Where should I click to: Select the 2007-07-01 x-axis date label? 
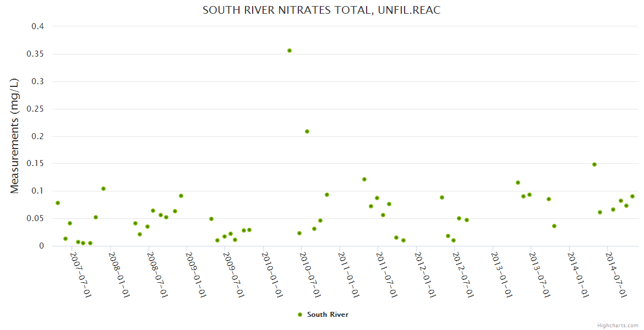click(x=81, y=274)
